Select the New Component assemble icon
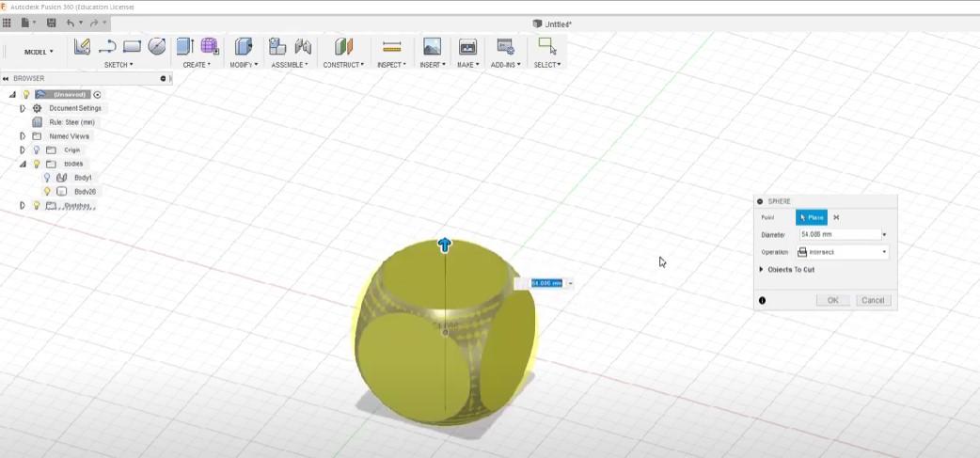Image resolution: width=980 pixels, height=458 pixels. click(277, 47)
